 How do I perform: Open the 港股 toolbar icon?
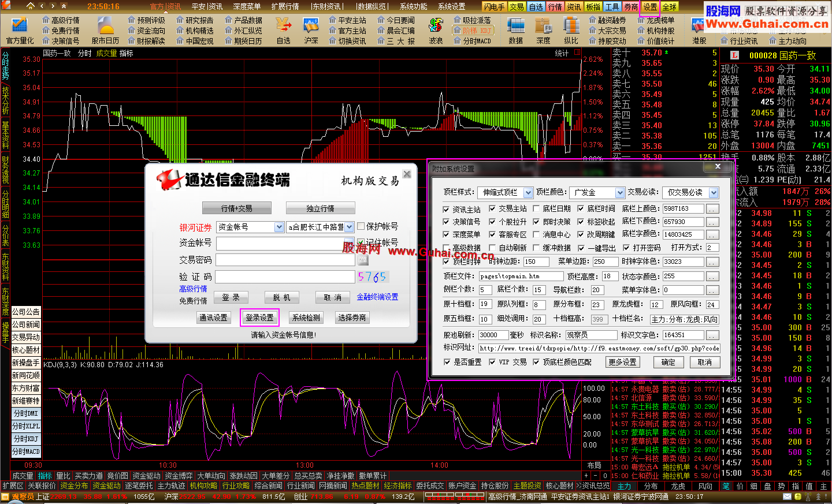click(699, 31)
